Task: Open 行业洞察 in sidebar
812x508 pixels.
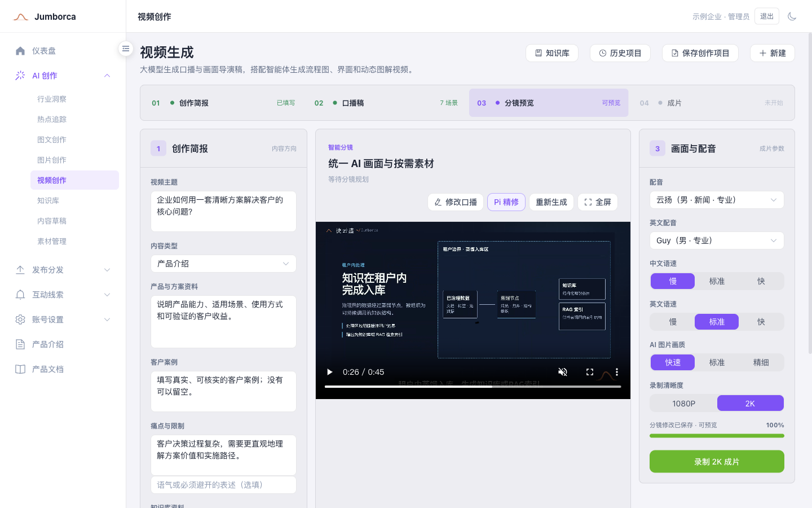Action: tap(74, 99)
